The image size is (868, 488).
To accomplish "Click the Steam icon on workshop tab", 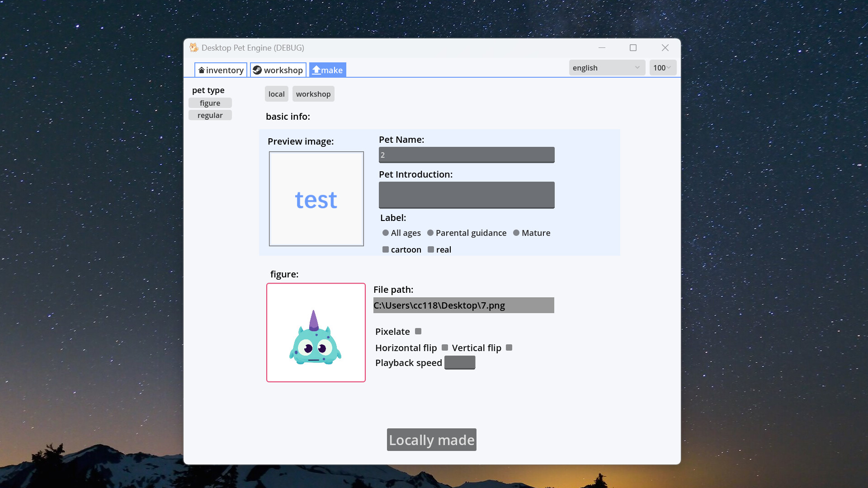I will 257,70.
